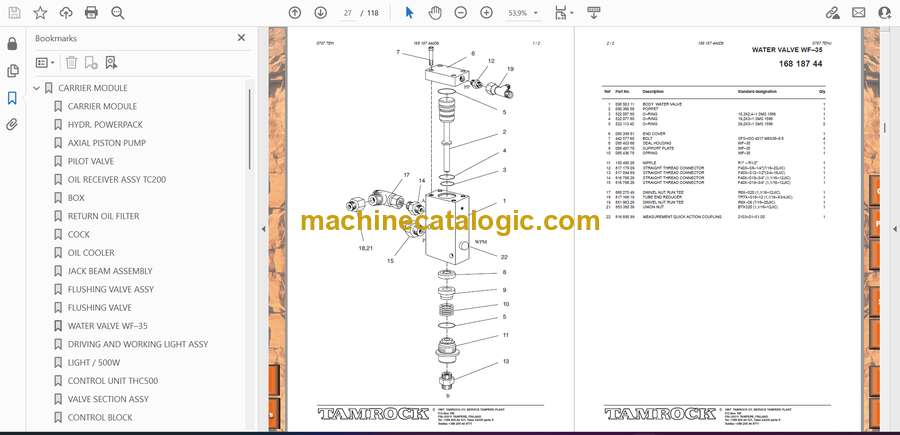The width and height of the screenshot is (900, 435).
Task: Open the OIL COOLER bookmark
Action: tap(91, 253)
